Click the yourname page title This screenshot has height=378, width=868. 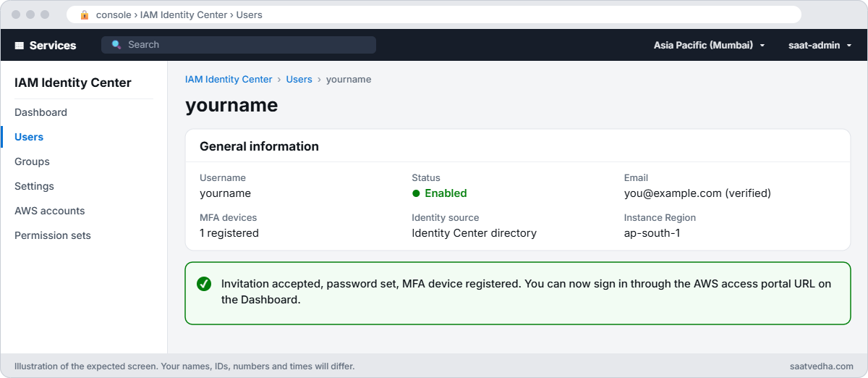coord(231,105)
